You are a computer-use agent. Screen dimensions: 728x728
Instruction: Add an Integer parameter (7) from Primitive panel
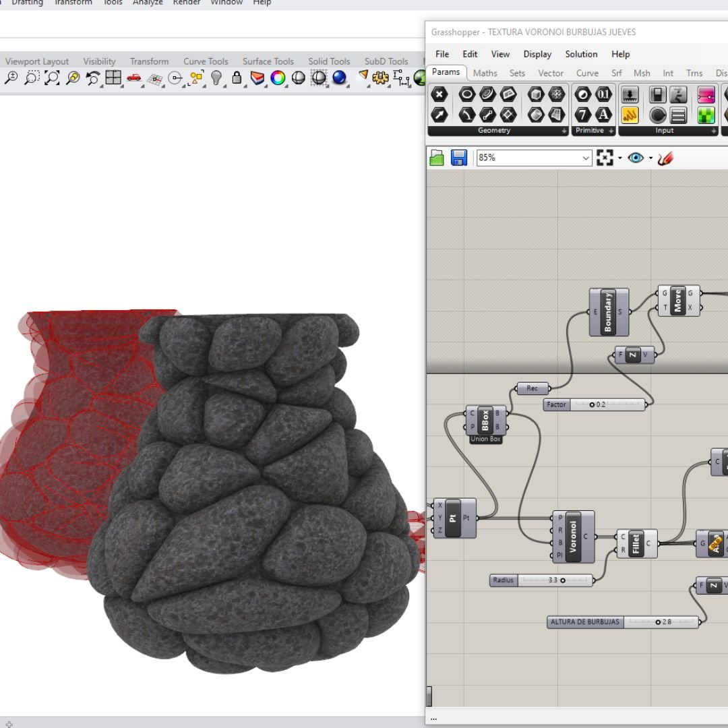coord(583,115)
